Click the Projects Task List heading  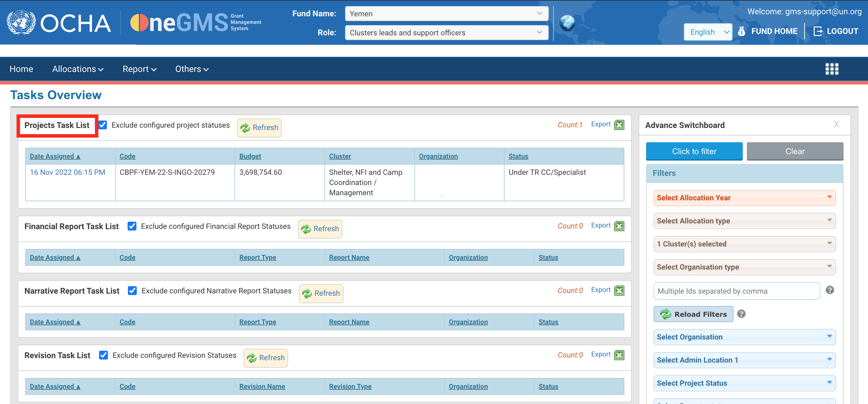(57, 125)
